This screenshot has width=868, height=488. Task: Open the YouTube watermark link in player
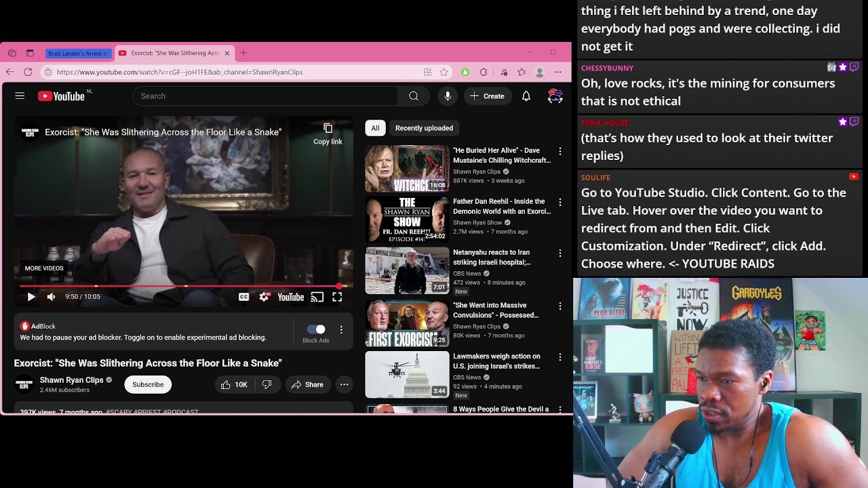[x=291, y=297]
